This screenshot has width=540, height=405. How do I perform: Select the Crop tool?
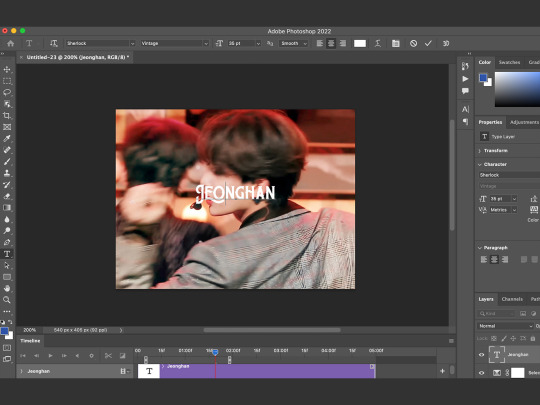[7, 115]
